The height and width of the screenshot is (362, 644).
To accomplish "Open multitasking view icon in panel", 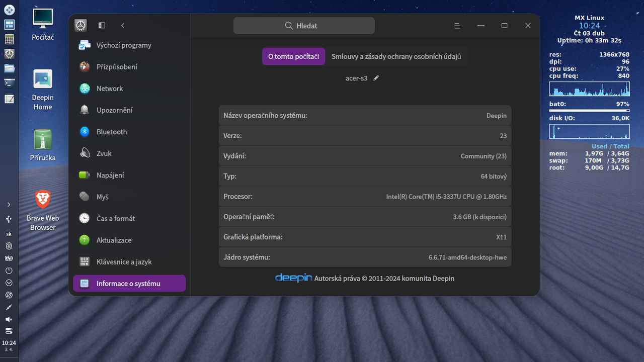I will [x=9, y=24].
